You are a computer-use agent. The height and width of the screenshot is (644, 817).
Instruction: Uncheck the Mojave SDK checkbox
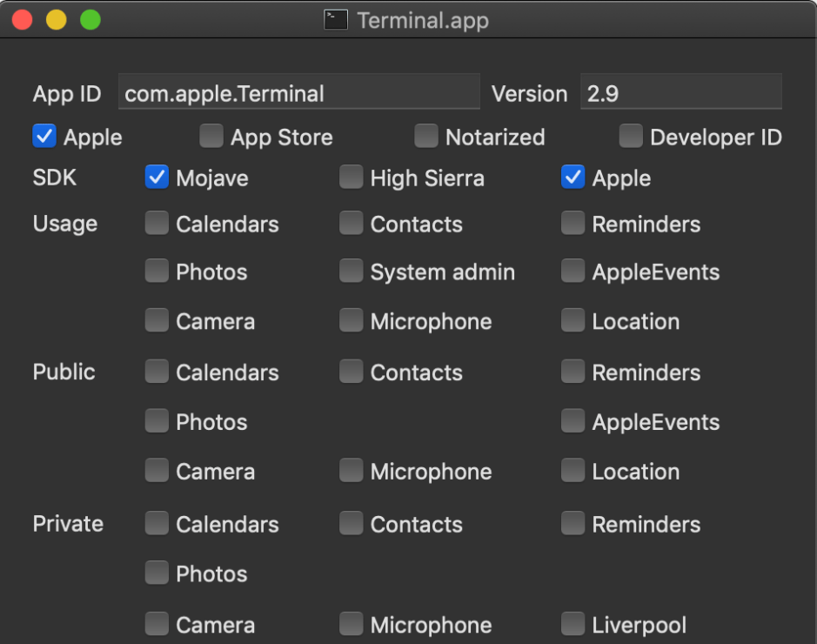157,178
